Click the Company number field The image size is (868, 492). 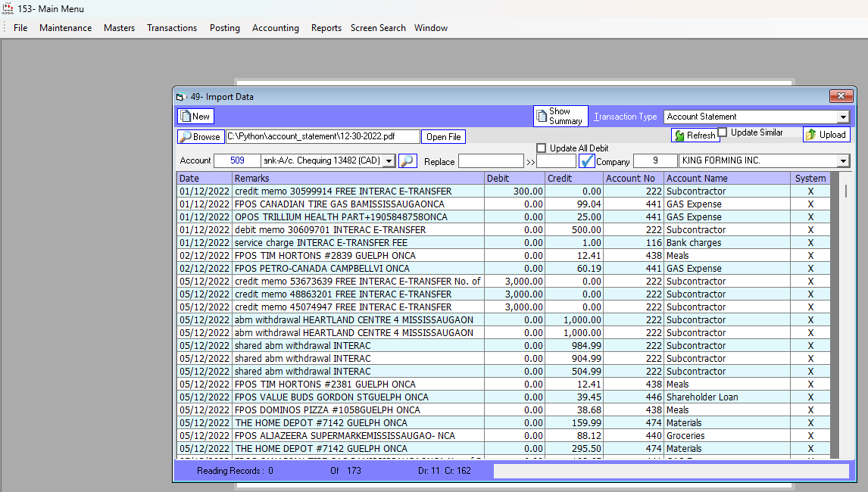[655, 160]
